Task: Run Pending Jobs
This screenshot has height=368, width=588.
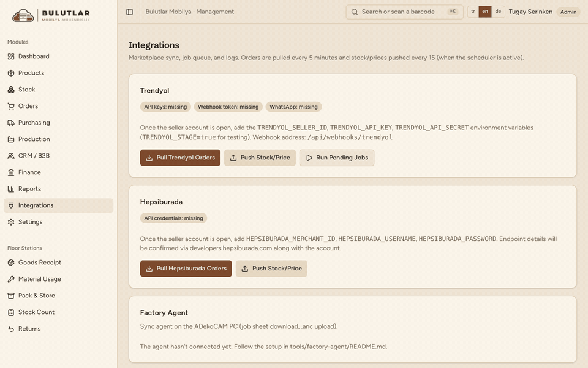Action: click(x=337, y=158)
